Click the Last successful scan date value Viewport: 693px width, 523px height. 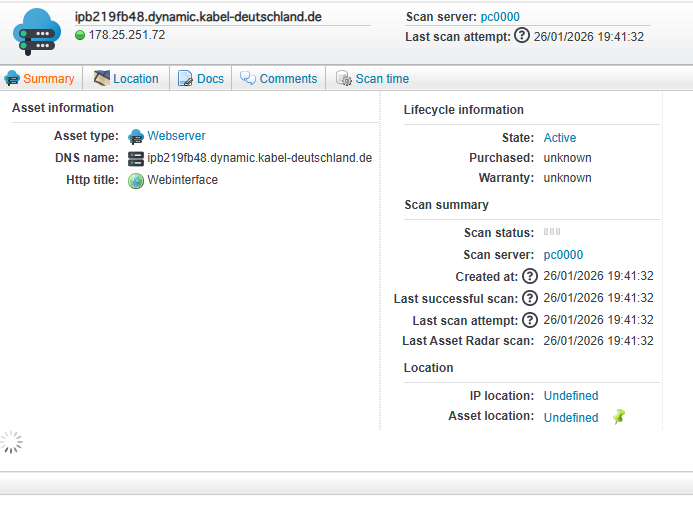pos(598,298)
